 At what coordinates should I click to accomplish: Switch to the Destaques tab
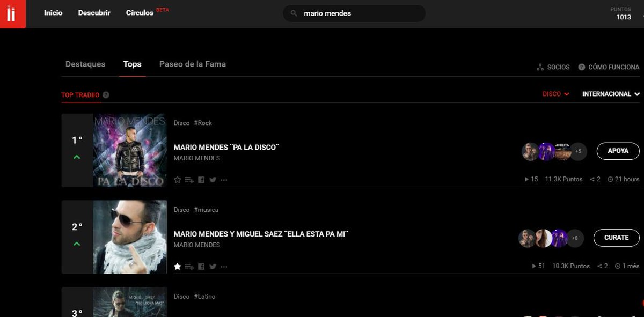[x=85, y=64]
